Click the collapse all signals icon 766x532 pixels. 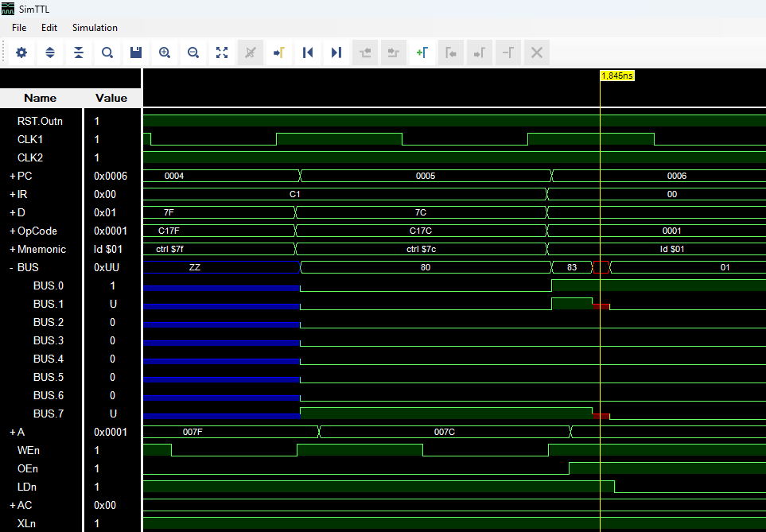tap(79, 52)
